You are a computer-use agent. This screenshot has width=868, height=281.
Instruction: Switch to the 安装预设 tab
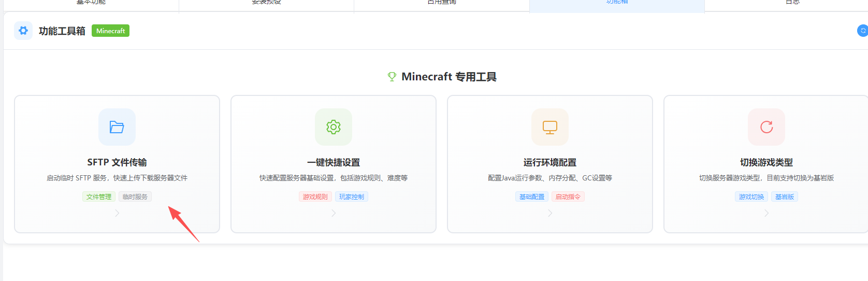(266, 3)
